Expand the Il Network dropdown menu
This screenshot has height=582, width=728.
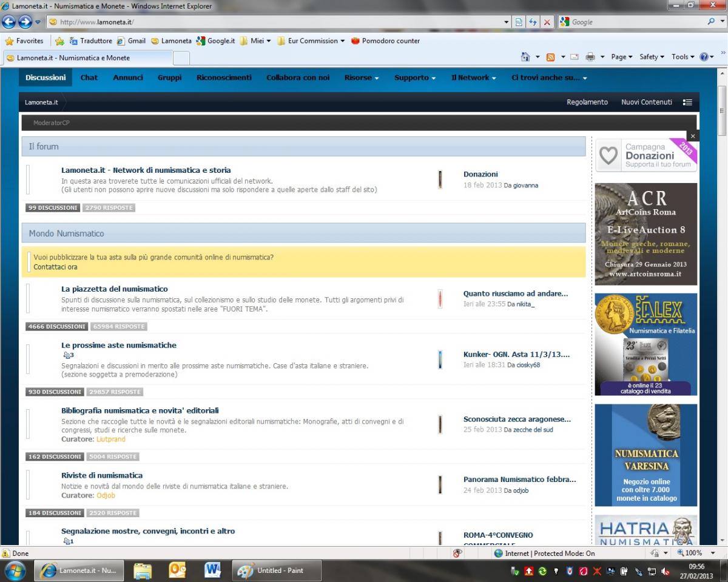pyautogui.click(x=473, y=78)
